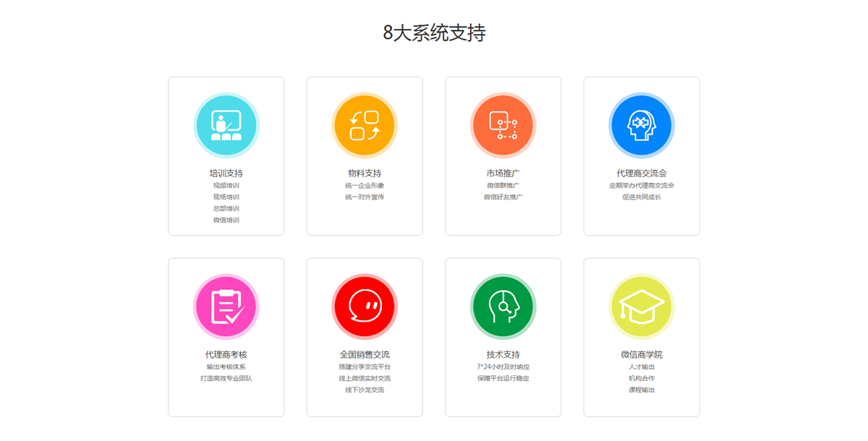This screenshot has height=441, width=868.
Task: Click the cyan training support icon
Action: point(226,125)
